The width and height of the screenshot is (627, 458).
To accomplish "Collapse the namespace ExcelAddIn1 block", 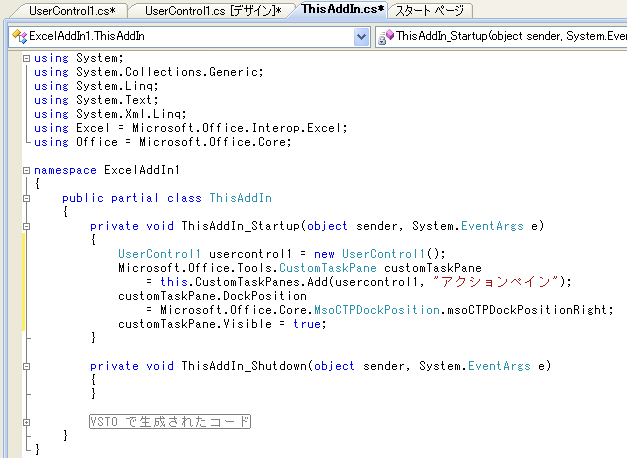I will click(x=26, y=170).
